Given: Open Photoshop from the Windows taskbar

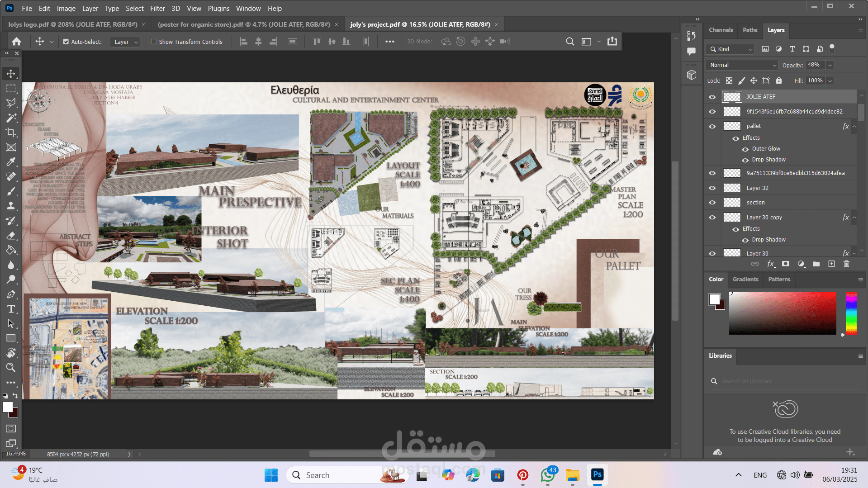Looking at the screenshot, I should [597, 475].
